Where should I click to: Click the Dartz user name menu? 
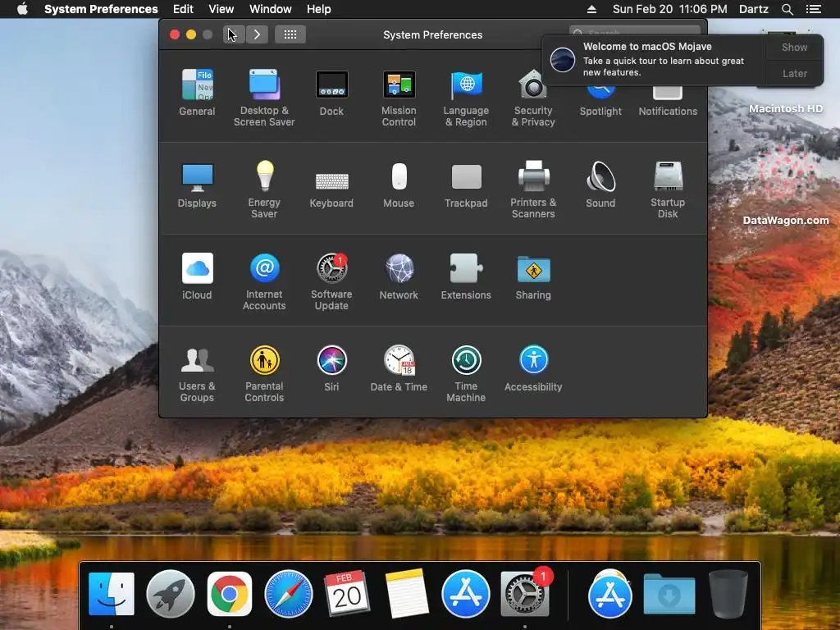click(x=753, y=9)
